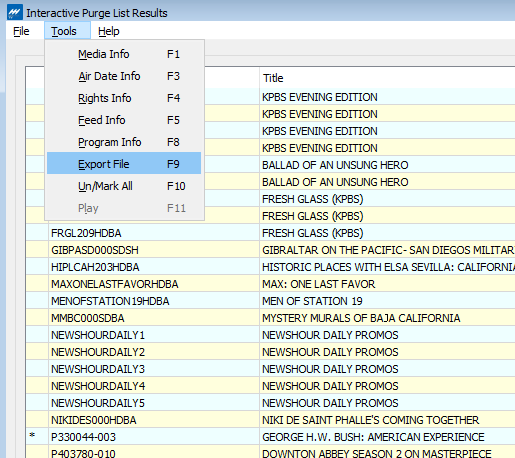
Task: Click DOWNTON ABBEY SEASON 2 ON MASTERPIECE title
Action: (377, 453)
